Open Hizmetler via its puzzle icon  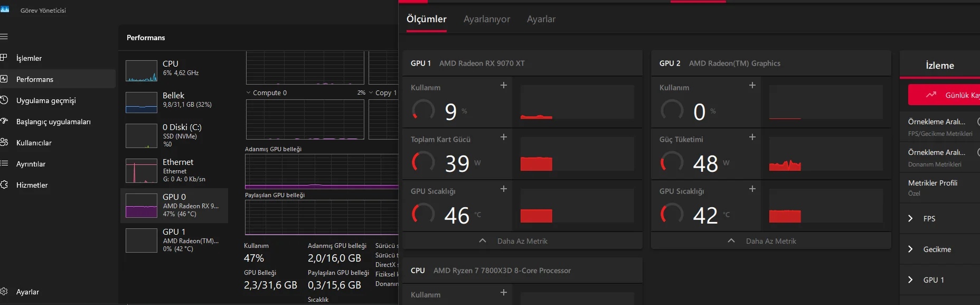4,184
